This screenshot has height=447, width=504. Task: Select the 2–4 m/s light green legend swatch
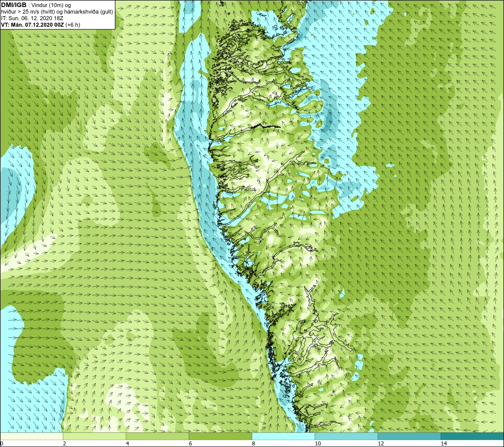coord(94,436)
